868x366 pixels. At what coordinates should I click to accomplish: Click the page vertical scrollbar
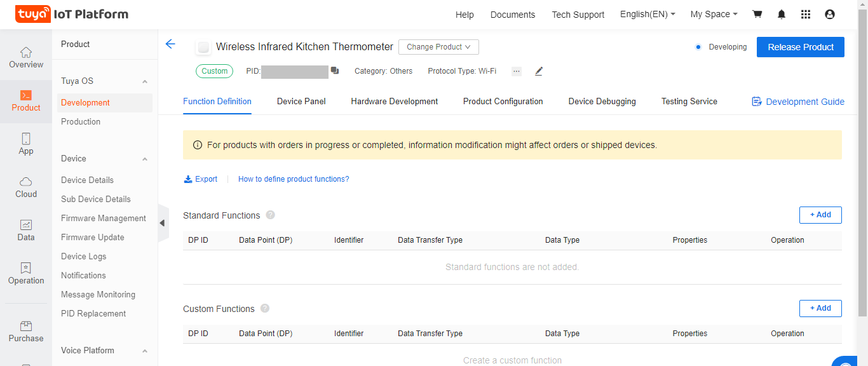(x=862, y=159)
